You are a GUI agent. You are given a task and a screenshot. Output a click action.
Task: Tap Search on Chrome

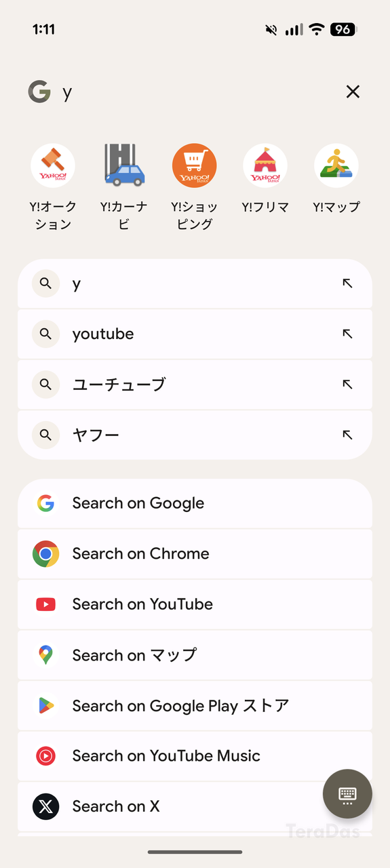click(x=195, y=554)
